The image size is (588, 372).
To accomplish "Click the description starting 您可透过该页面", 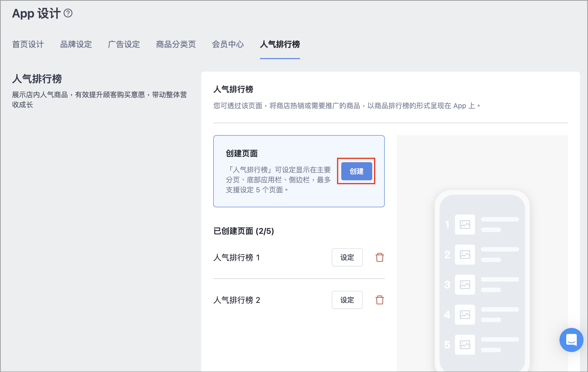I will pos(347,106).
